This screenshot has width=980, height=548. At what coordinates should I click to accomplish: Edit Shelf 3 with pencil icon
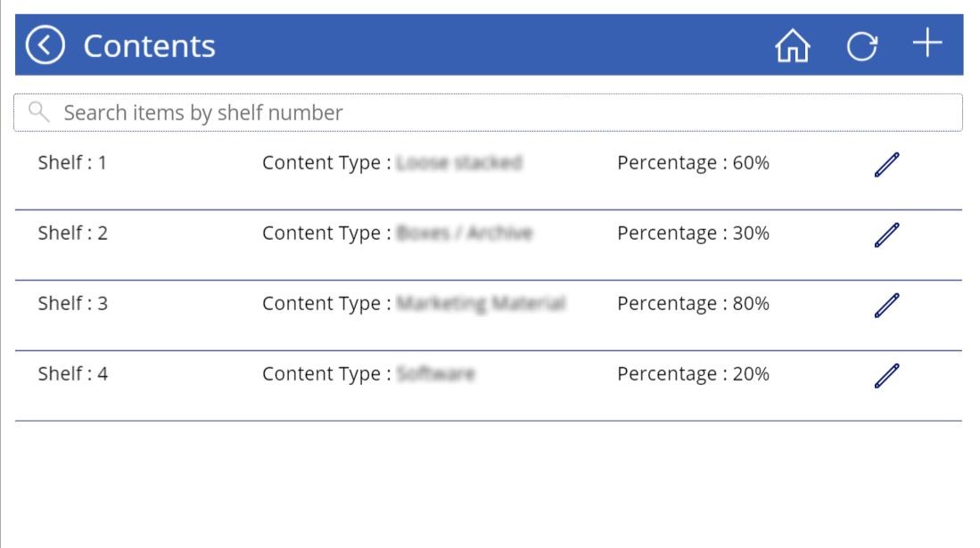coord(887,306)
